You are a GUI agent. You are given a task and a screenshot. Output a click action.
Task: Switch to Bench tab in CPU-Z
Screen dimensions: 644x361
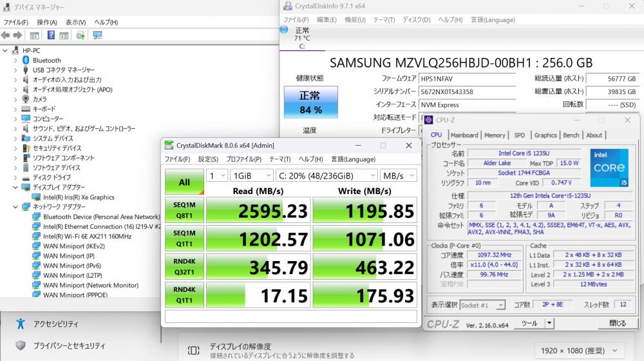(571, 135)
